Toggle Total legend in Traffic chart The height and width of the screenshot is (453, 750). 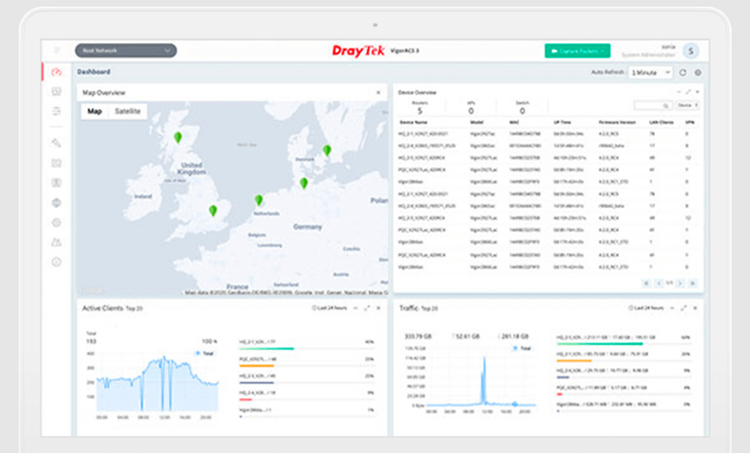[522, 348]
